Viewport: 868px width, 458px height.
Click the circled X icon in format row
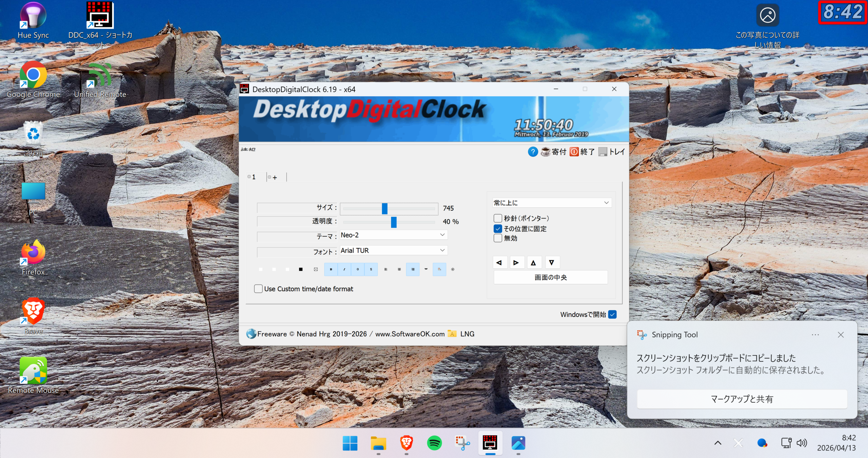coord(453,269)
